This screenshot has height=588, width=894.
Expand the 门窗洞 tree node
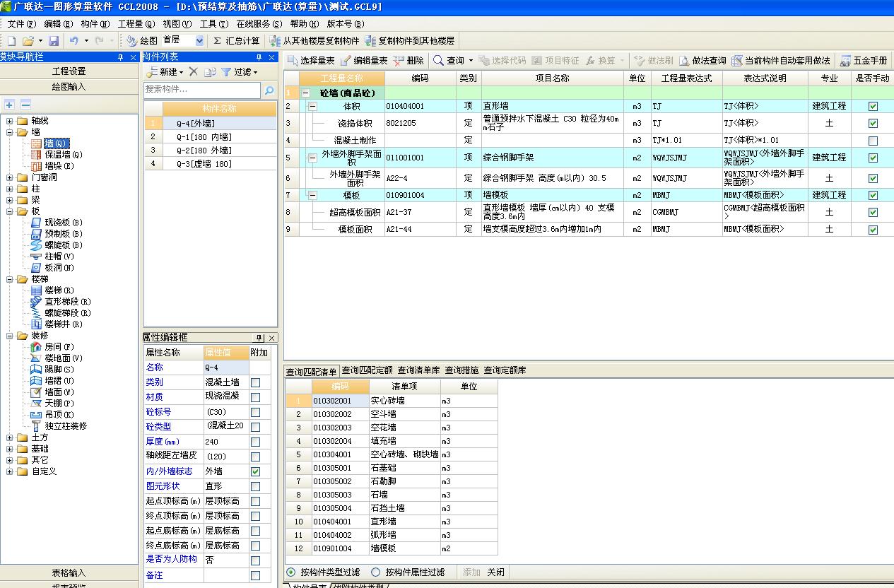click(x=10, y=177)
